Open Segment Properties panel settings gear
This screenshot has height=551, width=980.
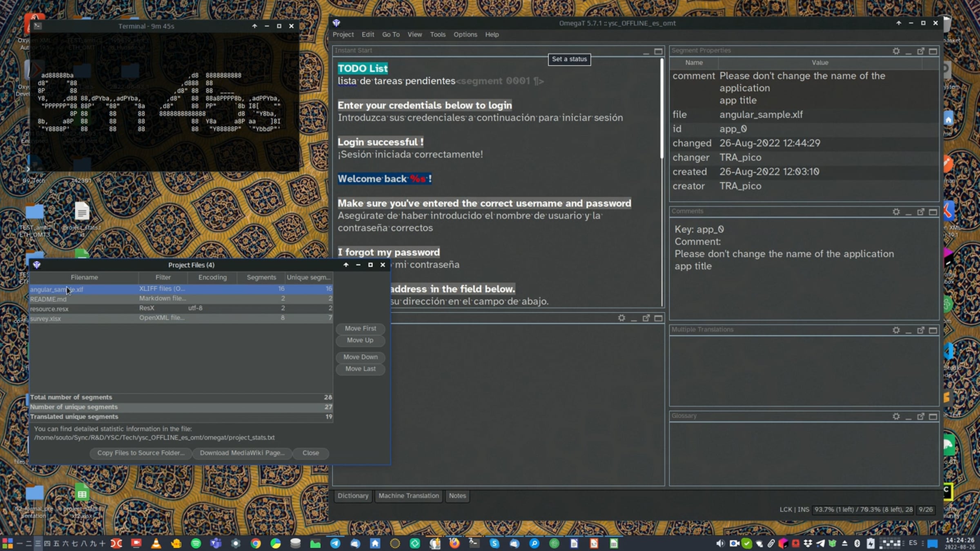[x=896, y=51]
